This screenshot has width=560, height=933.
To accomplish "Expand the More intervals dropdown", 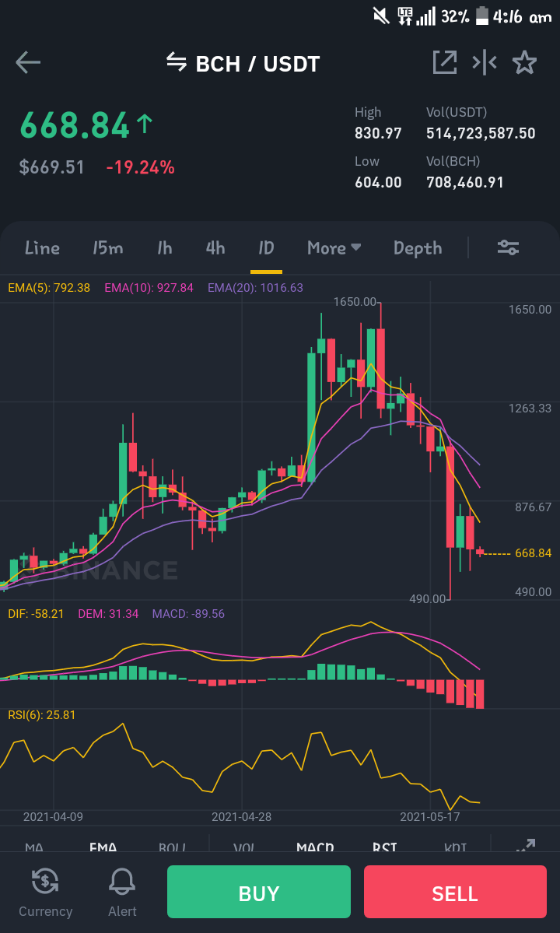I will [x=334, y=247].
